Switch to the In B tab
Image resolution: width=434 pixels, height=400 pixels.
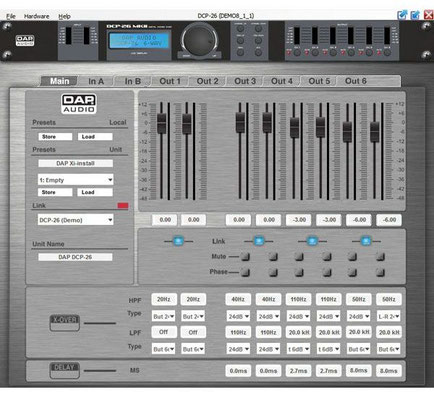pyautogui.click(x=133, y=81)
